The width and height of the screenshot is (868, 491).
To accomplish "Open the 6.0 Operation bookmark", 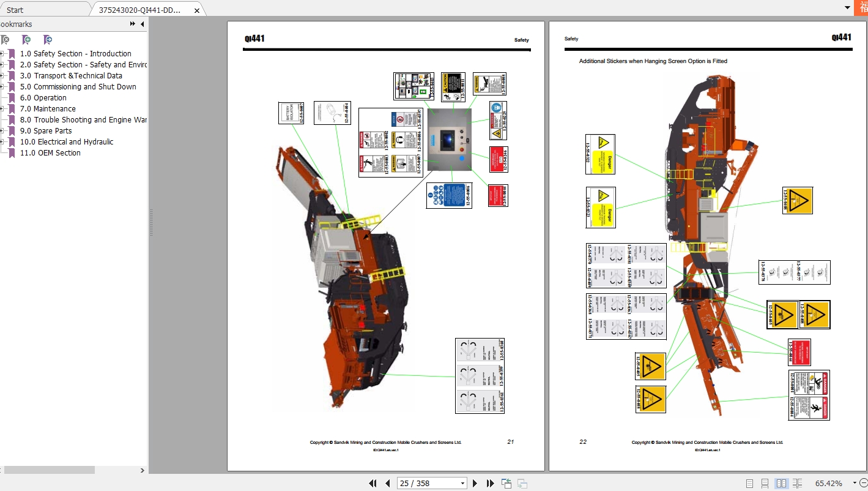I will 43,97.
